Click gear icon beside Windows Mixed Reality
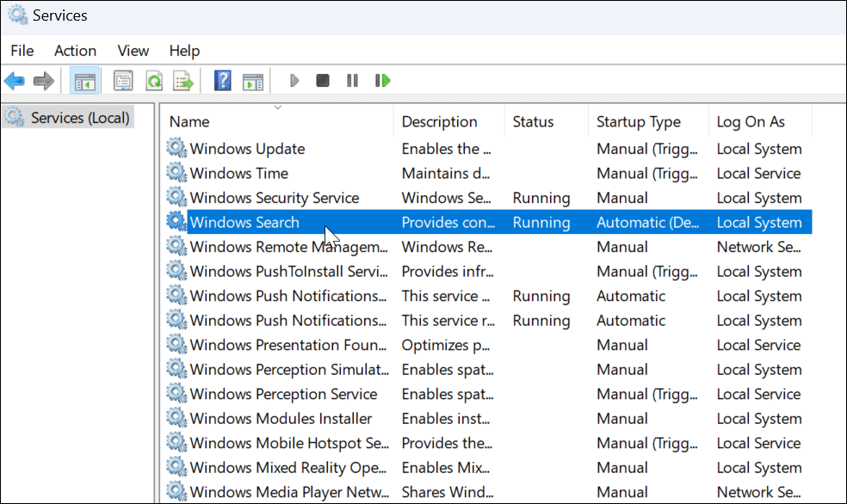The image size is (847, 504). click(x=176, y=467)
